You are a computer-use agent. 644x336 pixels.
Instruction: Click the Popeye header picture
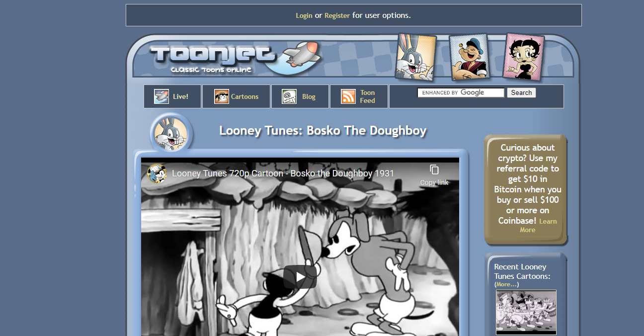(469, 58)
